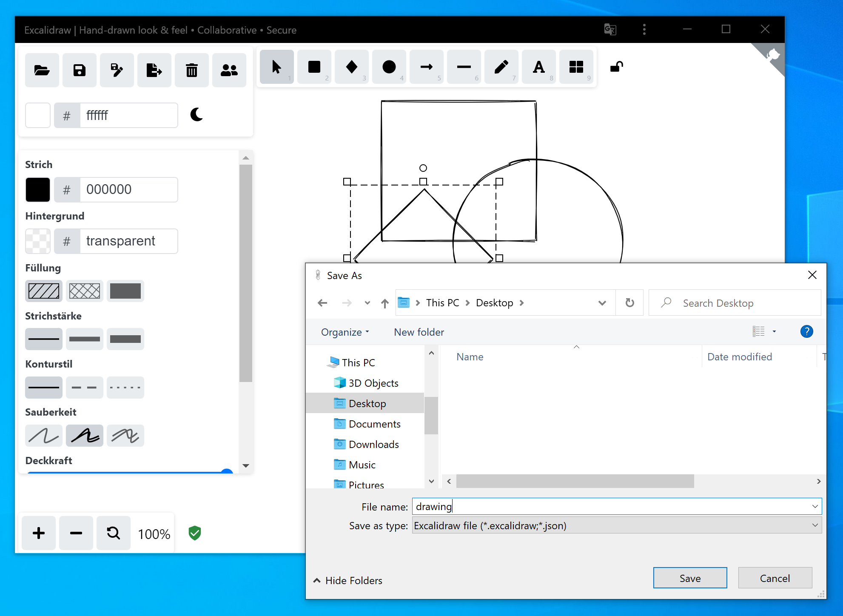This screenshot has height=616, width=843.
Task: Choose dashed Konturstil stroke style
Action: pos(84,388)
